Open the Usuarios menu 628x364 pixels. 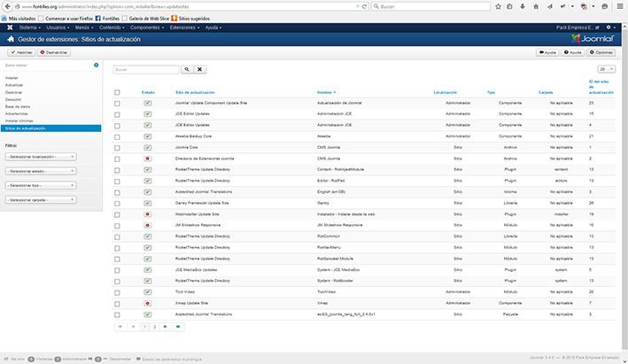click(x=58, y=27)
